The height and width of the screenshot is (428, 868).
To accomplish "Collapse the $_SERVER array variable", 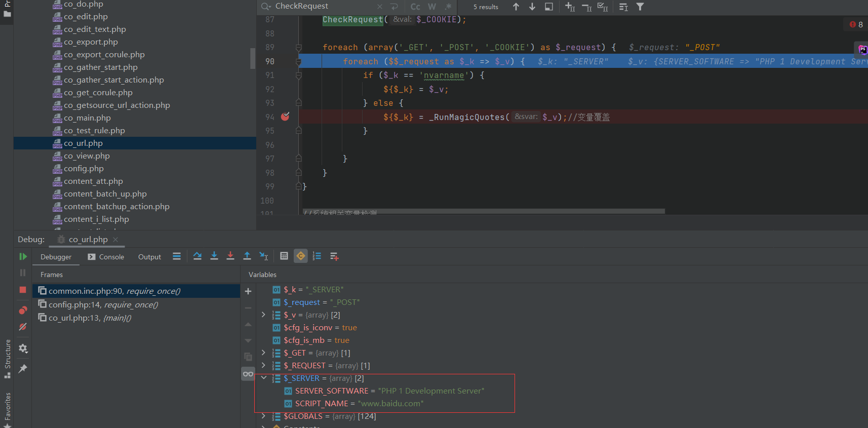I will [263, 378].
